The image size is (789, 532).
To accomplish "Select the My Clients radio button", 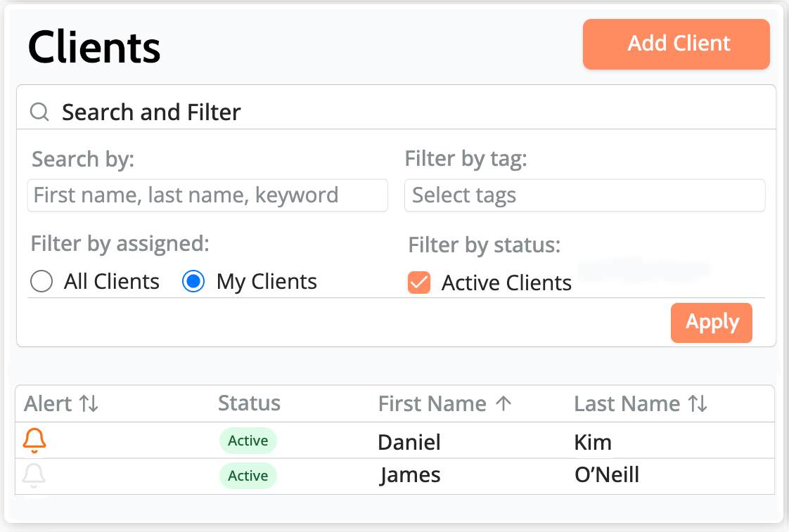I will [x=193, y=282].
